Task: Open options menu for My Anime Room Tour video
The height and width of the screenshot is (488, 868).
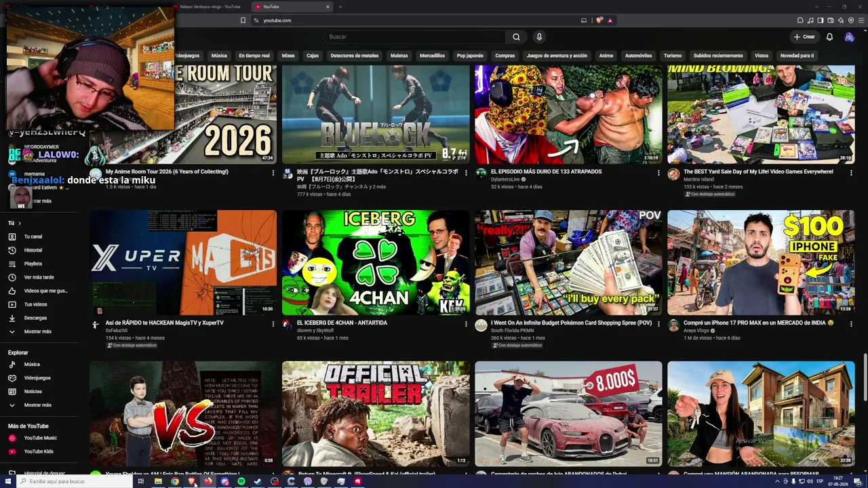Action: [x=273, y=173]
